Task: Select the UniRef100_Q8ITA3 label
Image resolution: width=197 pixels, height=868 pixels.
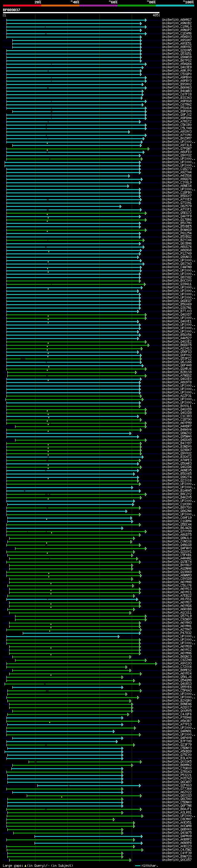Action: [x=177, y=264]
